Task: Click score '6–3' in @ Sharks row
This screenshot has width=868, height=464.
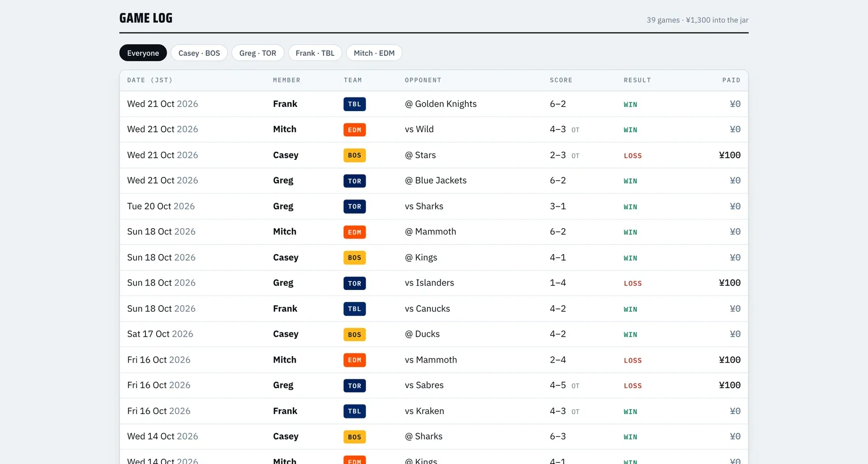Action: point(558,437)
